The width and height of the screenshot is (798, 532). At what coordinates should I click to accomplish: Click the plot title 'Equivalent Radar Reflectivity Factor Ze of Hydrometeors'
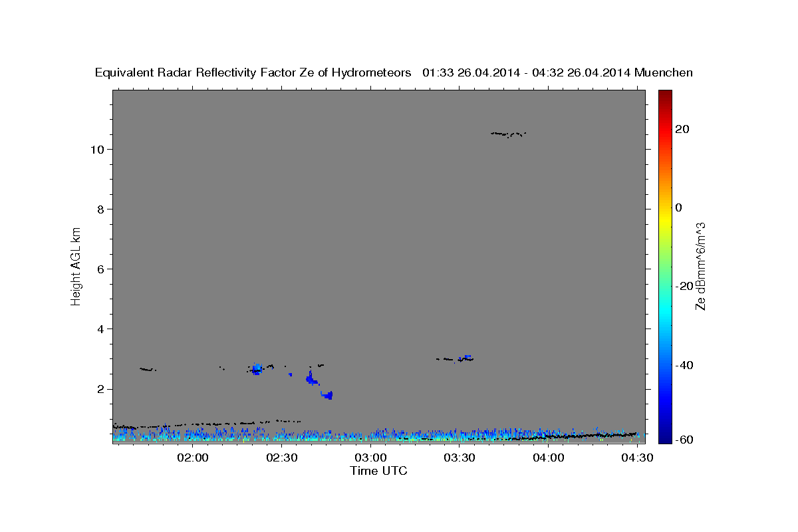(253, 73)
